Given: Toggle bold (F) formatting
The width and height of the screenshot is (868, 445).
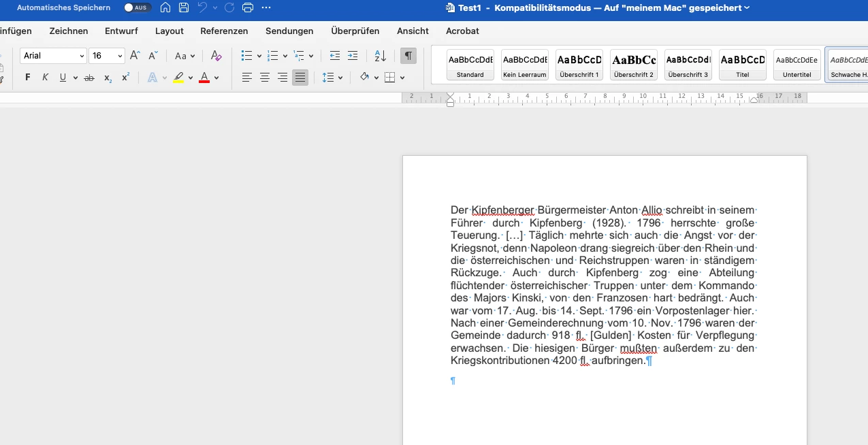Looking at the screenshot, I should [28, 78].
